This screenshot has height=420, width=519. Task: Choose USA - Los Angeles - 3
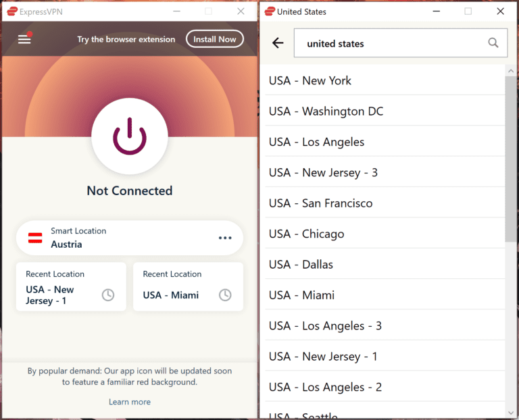(385, 325)
